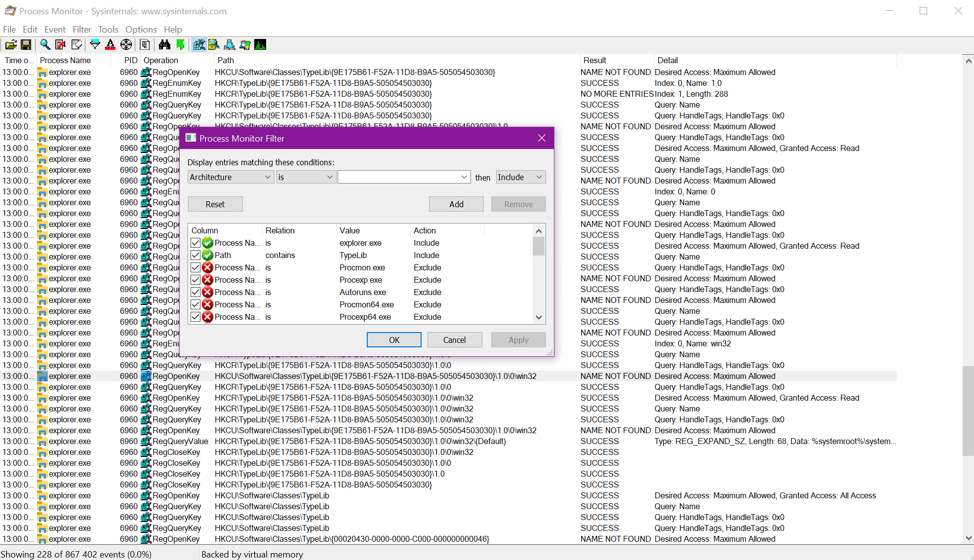Click the Save floppy disk icon
Image resolution: width=974 pixels, height=560 pixels.
pyautogui.click(x=26, y=45)
